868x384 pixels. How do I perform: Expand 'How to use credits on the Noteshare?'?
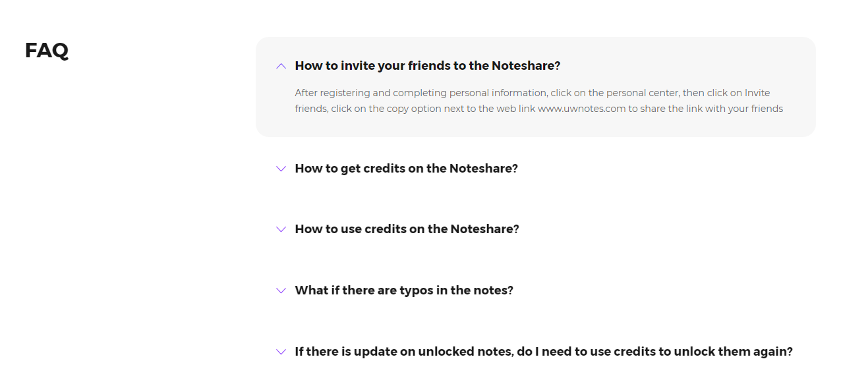pos(407,229)
